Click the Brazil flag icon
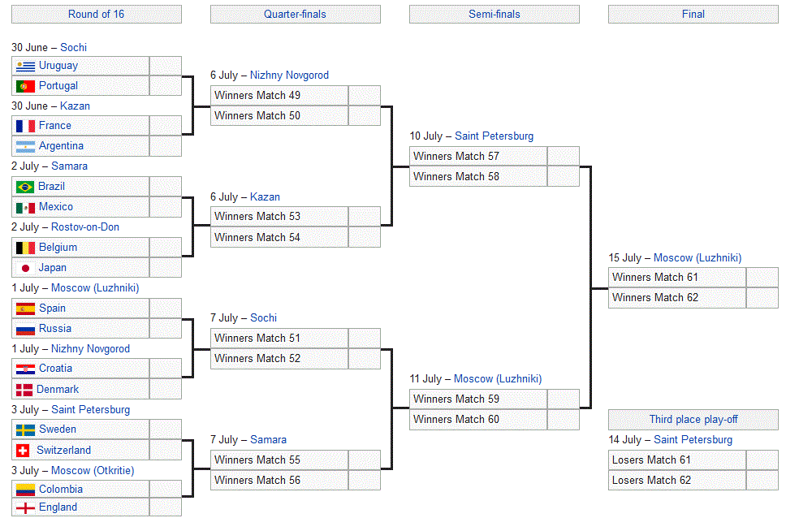 click(x=25, y=187)
